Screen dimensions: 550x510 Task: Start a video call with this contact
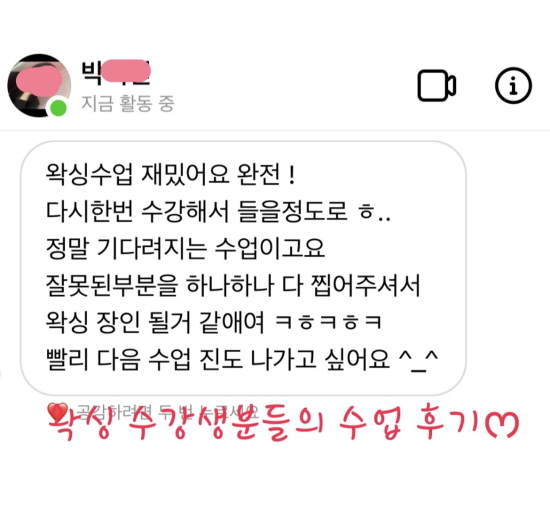pos(437,86)
